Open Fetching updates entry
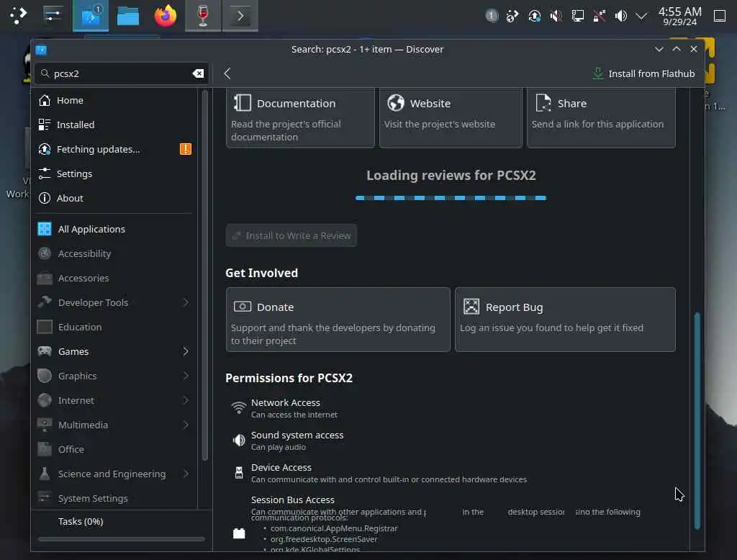 (x=114, y=149)
